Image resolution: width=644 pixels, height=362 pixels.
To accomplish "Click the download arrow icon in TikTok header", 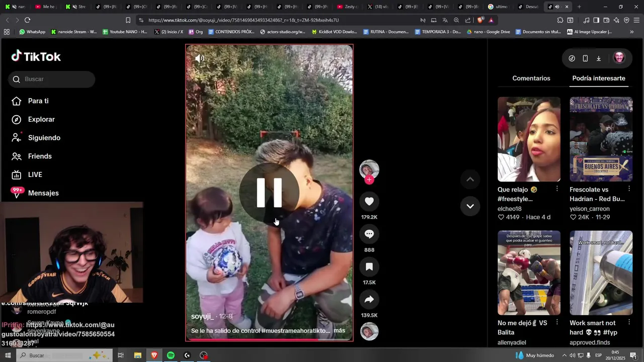I will 599,58.
